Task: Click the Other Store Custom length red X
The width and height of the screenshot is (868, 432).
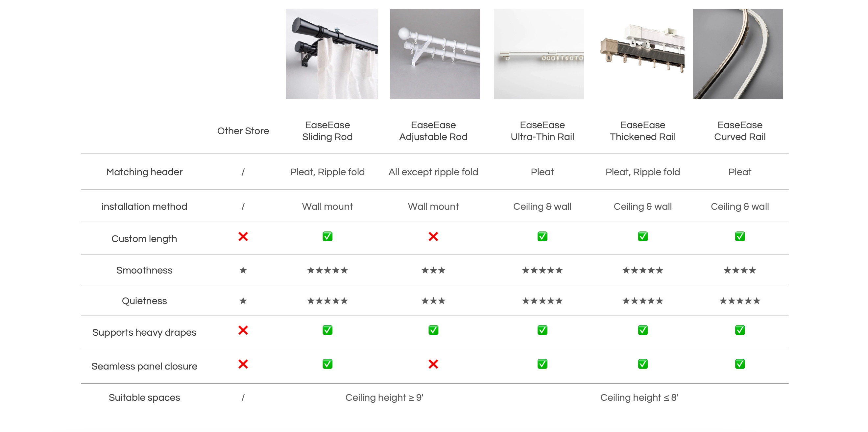Action: (x=243, y=237)
